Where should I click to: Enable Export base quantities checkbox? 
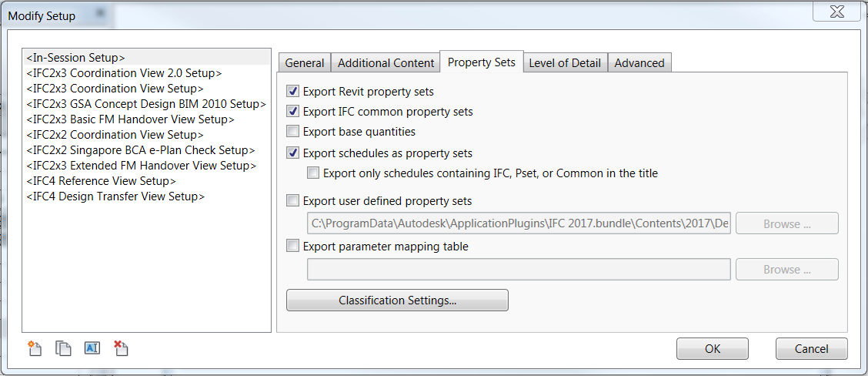(293, 132)
